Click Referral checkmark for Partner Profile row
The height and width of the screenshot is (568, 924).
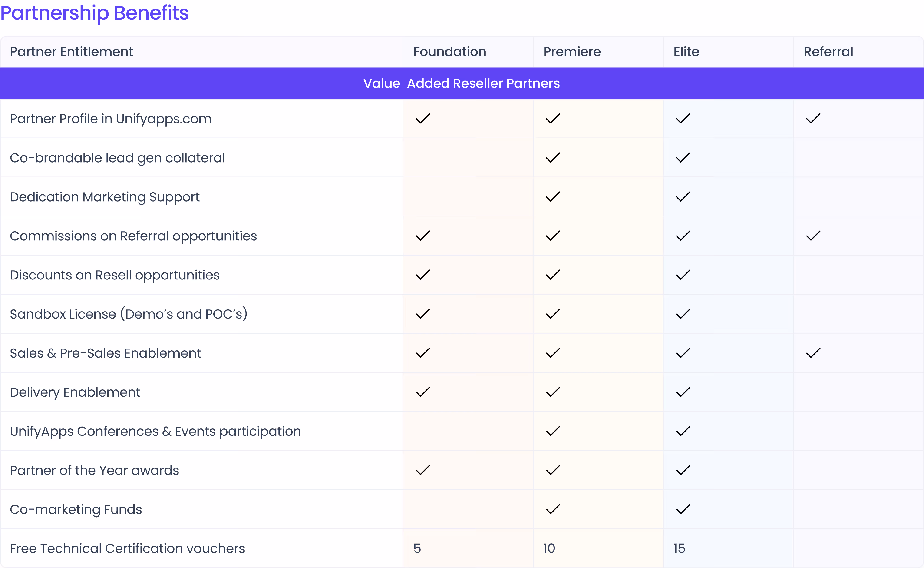[x=813, y=119]
